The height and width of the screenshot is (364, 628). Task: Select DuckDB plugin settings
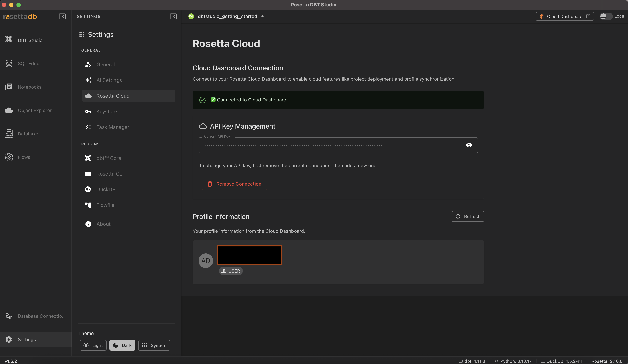[128, 189]
